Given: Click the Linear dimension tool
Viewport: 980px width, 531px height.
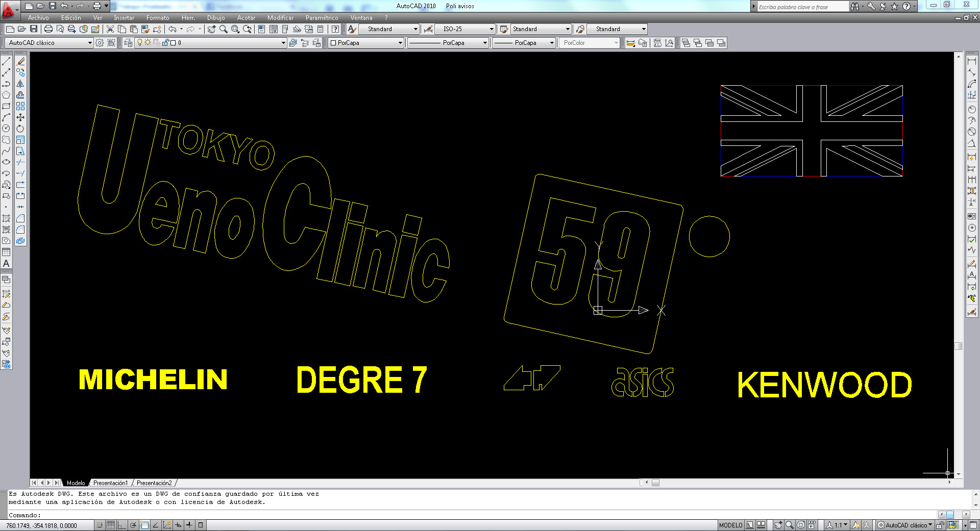Looking at the screenshot, I should pos(972,61).
